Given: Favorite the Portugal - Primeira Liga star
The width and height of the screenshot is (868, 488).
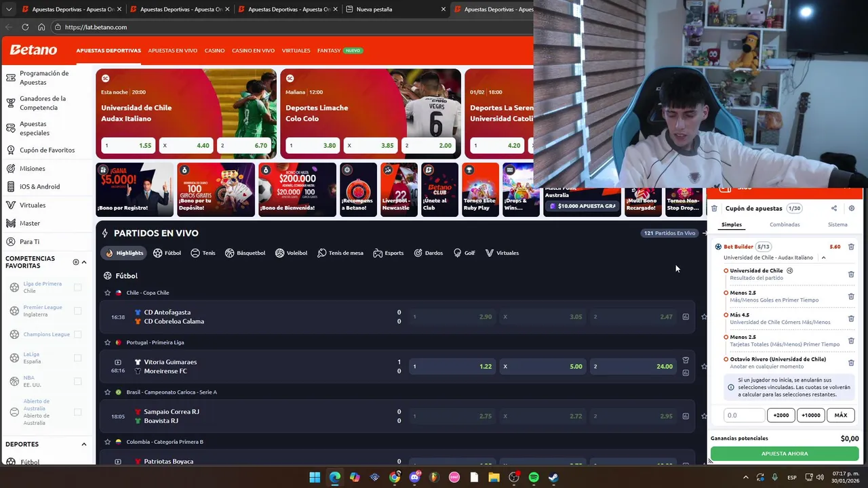Looking at the screenshot, I should (107, 342).
